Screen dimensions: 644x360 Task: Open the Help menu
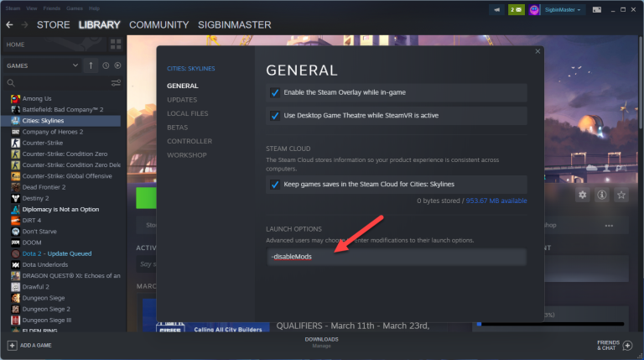pyautogui.click(x=94, y=8)
